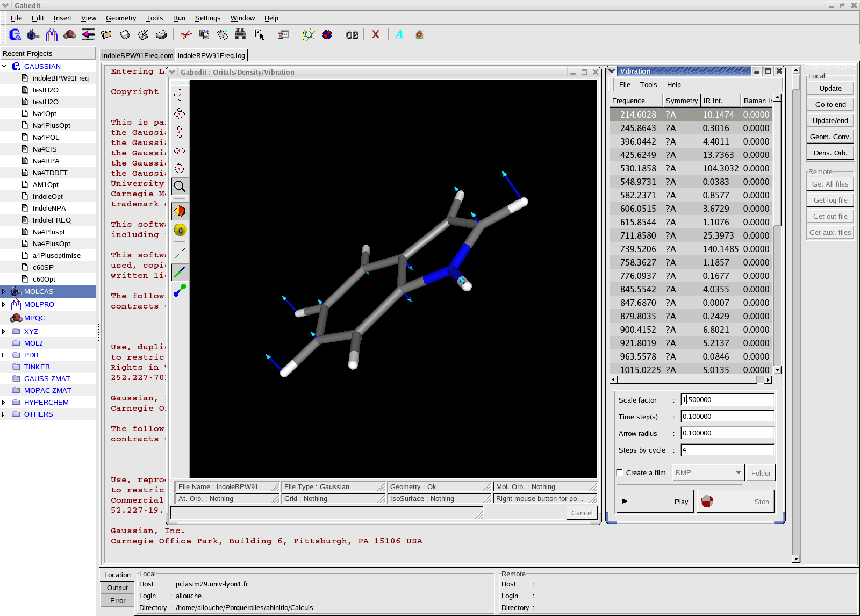Image resolution: width=860 pixels, height=616 pixels.
Task: Click the OB Open Babel toolbar icon
Action: pos(352,35)
